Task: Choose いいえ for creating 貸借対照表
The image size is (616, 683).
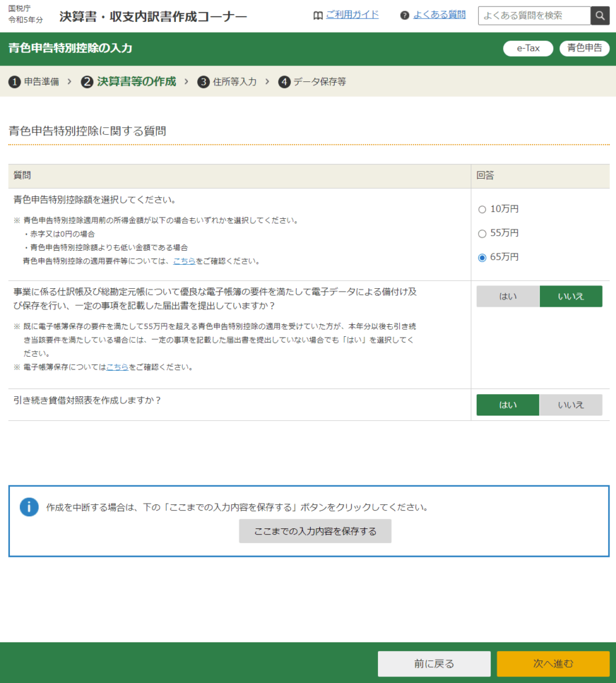Action: point(571,405)
